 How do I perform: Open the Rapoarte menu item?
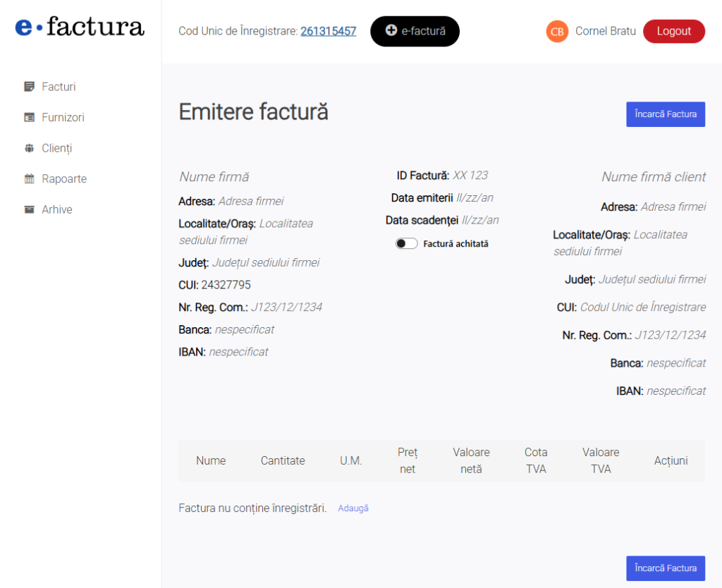(x=64, y=179)
